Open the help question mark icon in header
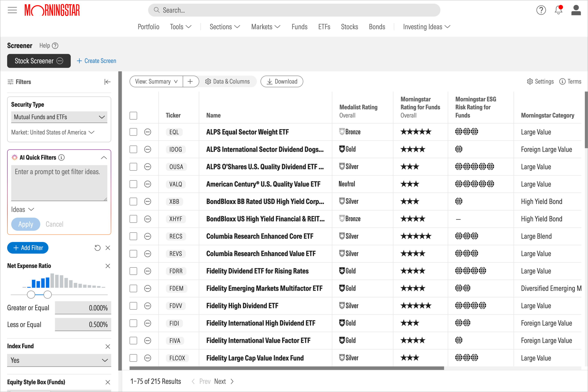The image size is (588, 392). pos(541,10)
